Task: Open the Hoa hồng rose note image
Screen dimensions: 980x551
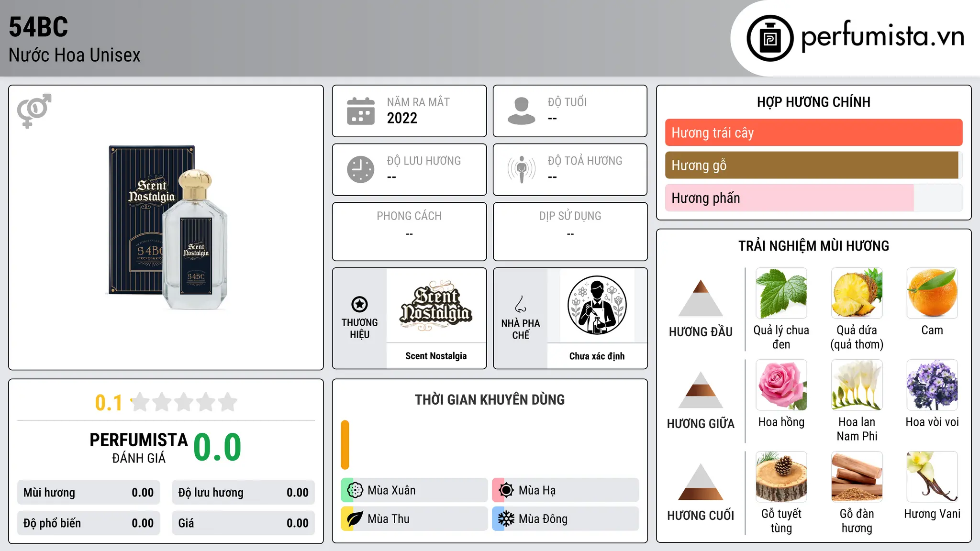Action: coord(781,385)
